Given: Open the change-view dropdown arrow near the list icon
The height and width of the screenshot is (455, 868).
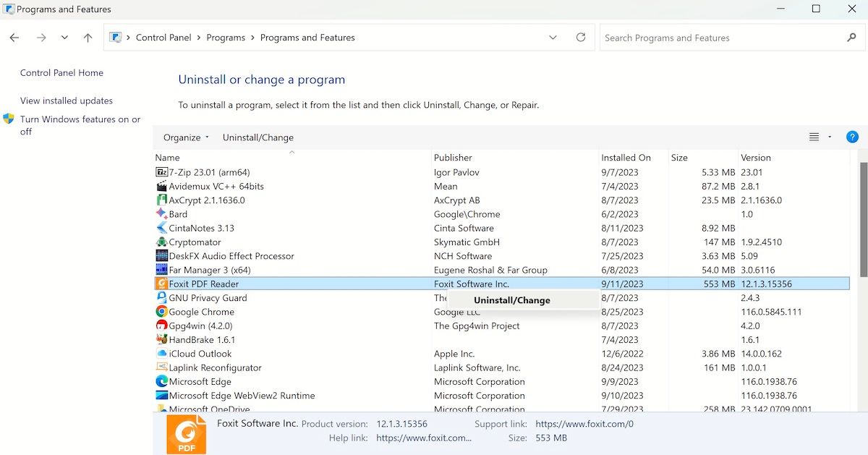Looking at the screenshot, I should pos(829,137).
